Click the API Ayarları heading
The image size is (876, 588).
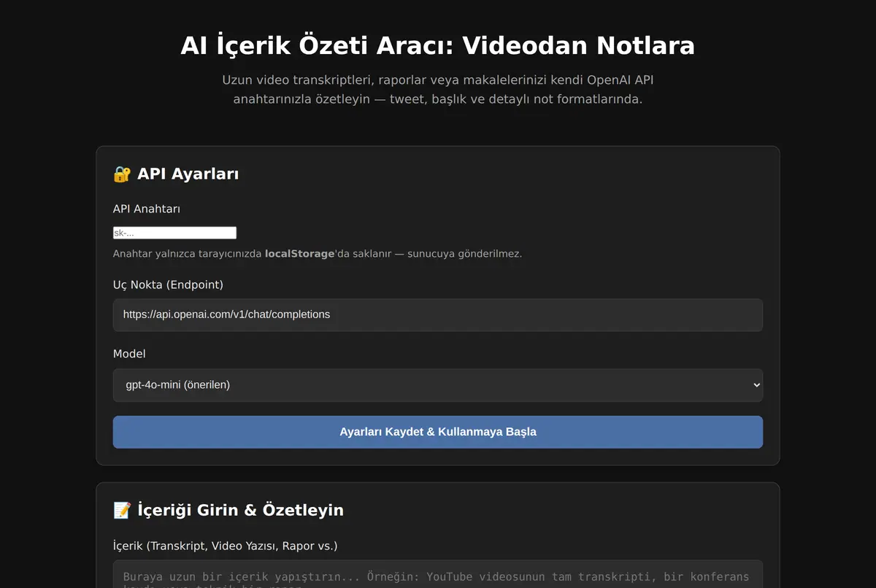point(176,174)
